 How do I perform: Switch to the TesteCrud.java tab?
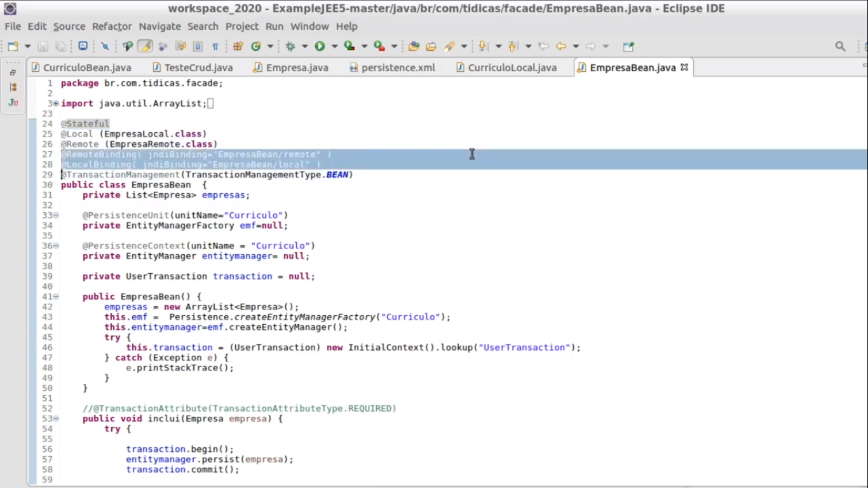(x=193, y=67)
